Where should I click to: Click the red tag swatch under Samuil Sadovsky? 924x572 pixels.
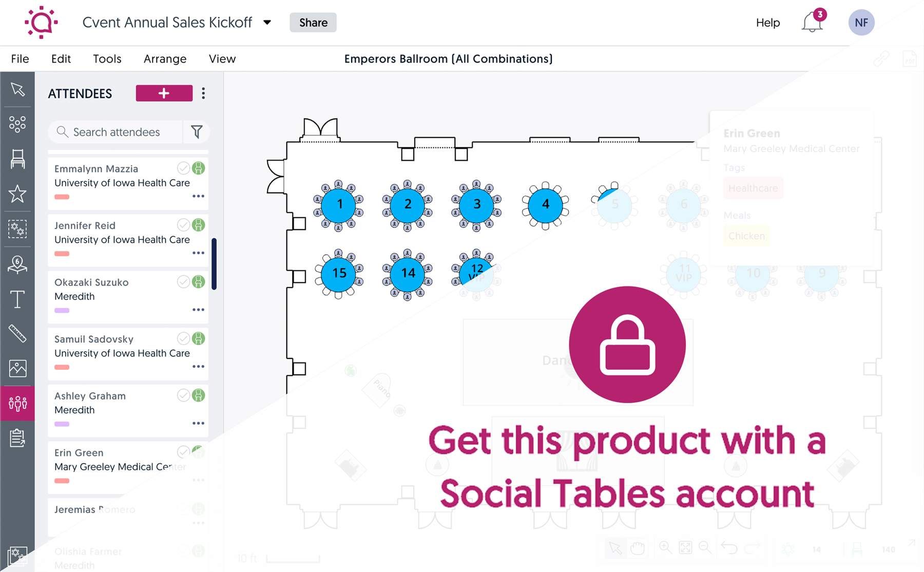coord(62,367)
